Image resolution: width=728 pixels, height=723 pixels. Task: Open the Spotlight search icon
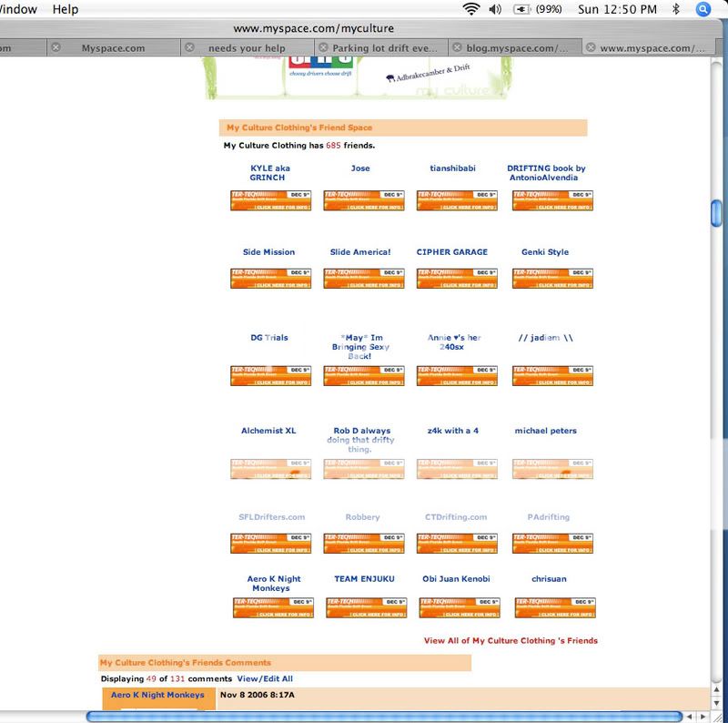click(x=703, y=9)
